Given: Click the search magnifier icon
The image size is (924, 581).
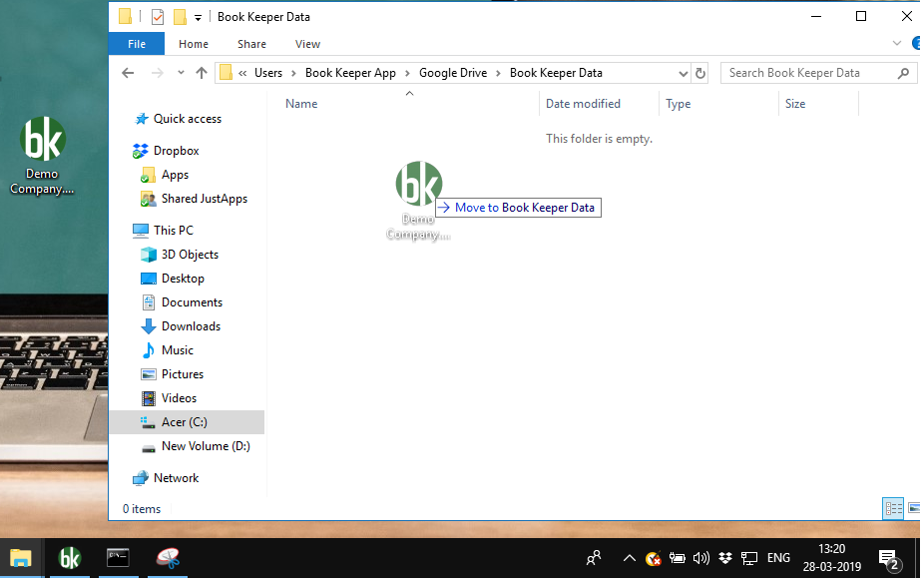Looking at the screenshot, I should pos(903,73).
